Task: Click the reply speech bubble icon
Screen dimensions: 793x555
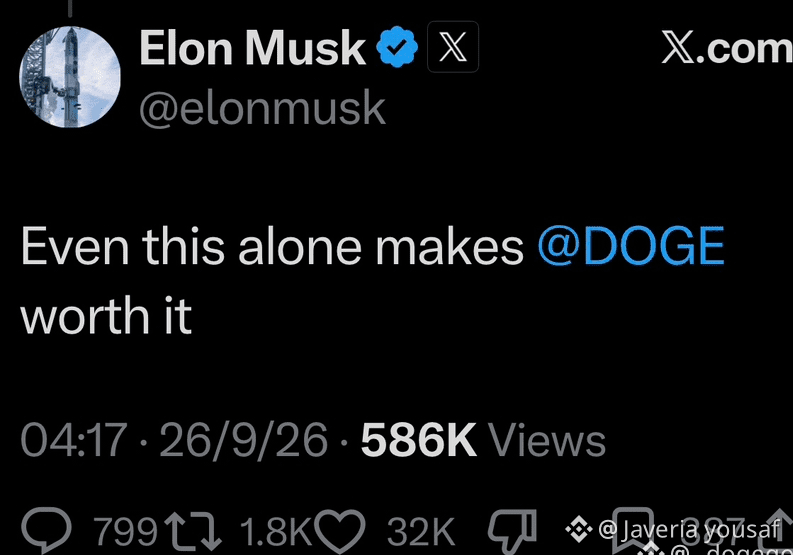Action: click(46, 529)
